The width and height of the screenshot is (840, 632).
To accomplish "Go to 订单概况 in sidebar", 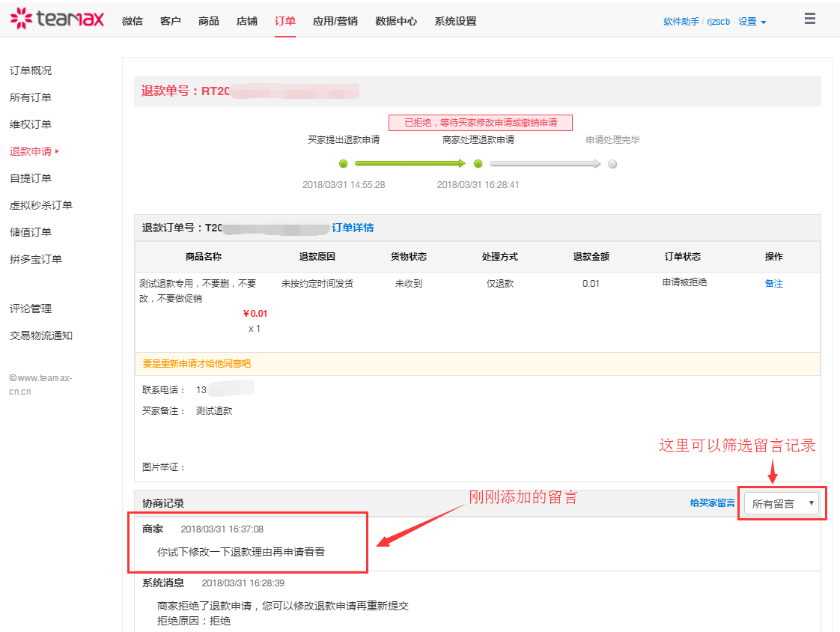I will 31,70.
